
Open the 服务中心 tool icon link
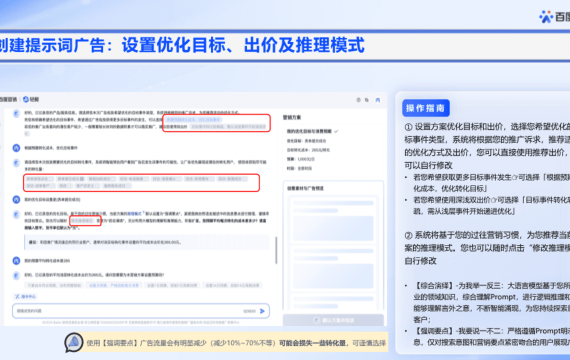(x=25, y=296)
